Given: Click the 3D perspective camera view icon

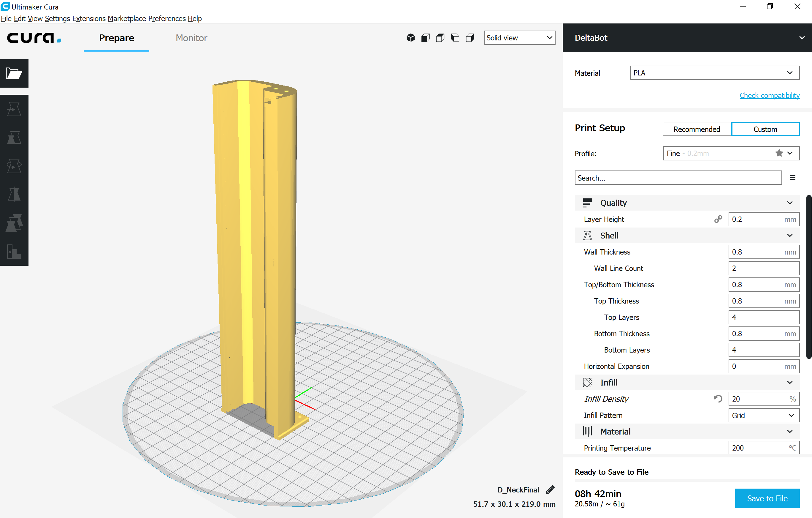Looking at the screenshot, I should pos(410,38).
